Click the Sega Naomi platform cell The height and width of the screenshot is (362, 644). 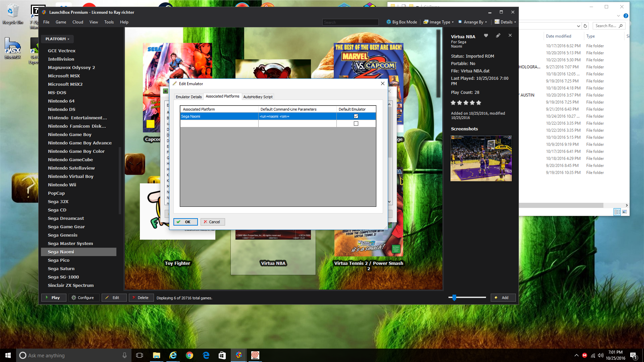tap(219, 116)
